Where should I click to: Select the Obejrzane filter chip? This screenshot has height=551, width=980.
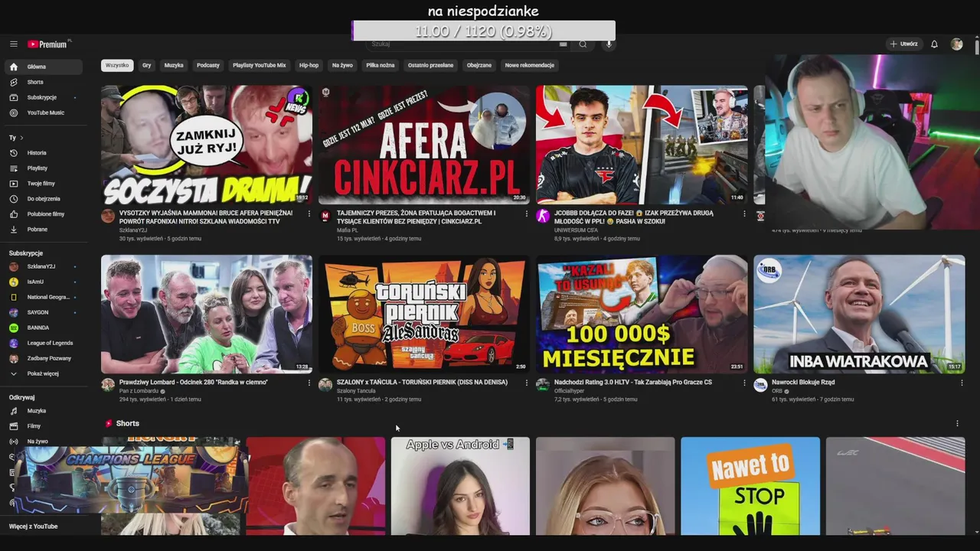(x=479, y=65)
